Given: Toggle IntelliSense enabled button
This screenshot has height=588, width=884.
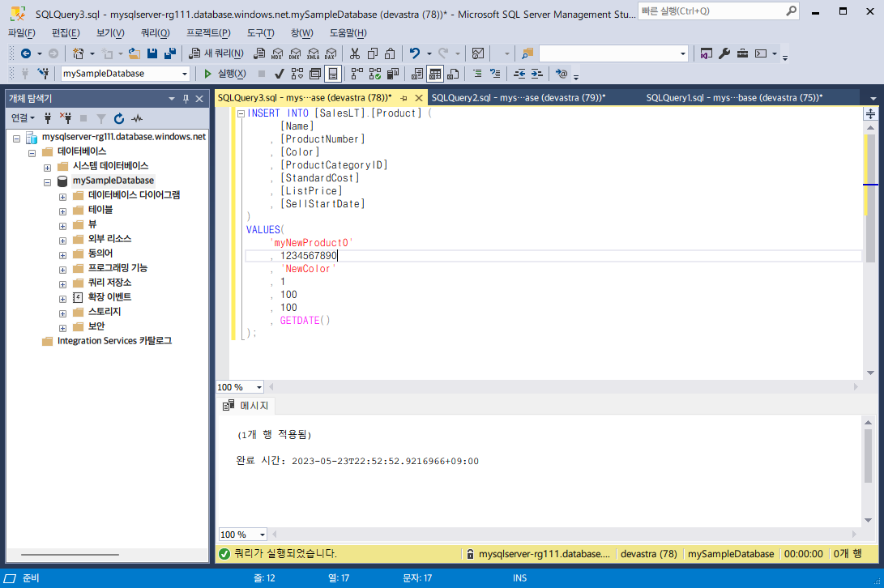Looking at the screenshot, I should tap(333, 73).
